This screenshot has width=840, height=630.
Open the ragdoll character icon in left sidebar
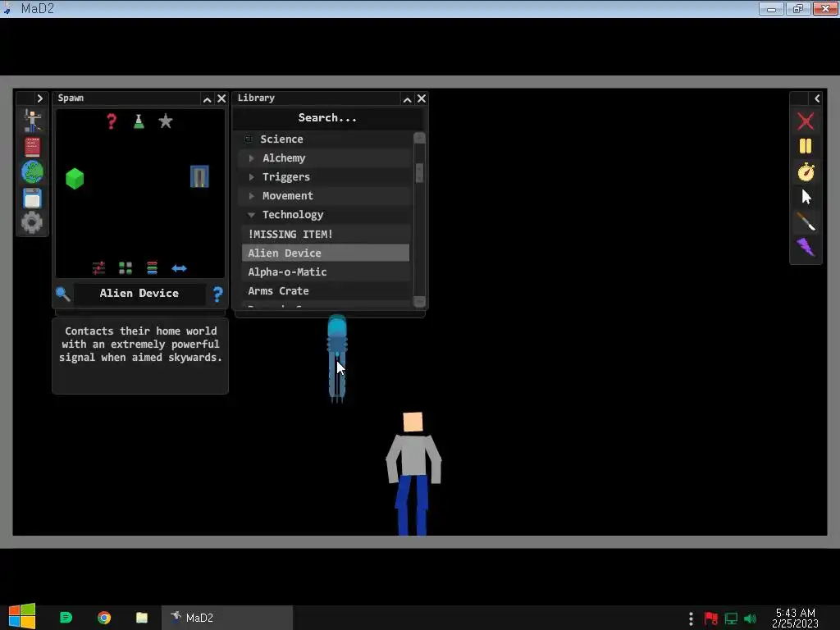(x=32, y=121)
